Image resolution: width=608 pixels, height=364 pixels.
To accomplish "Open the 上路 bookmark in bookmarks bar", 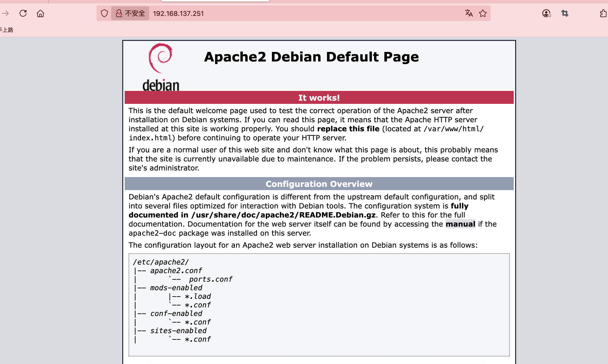I will (7, 30).
